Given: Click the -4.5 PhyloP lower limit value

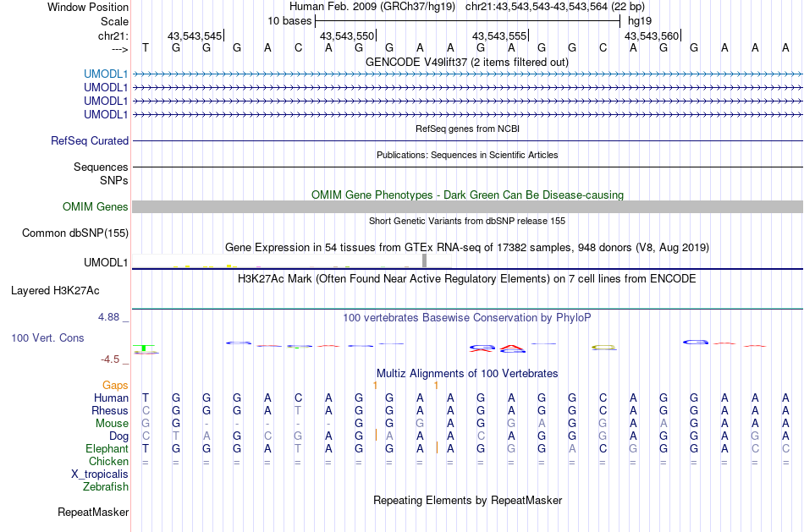Looking at the screenshot, I should [x=110, y=359].
